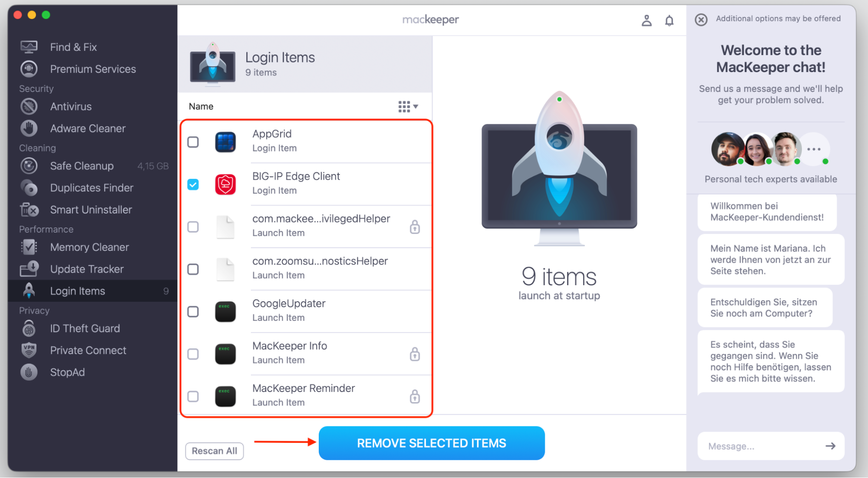Click the send message arrow icon
The height and width of the screenshot is (478, 868).
coord(830,446)
